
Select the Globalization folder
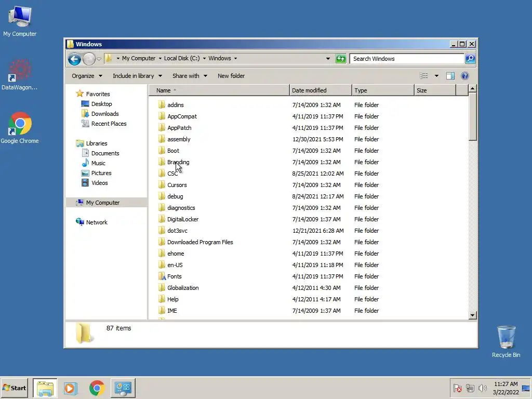point(182,288)
